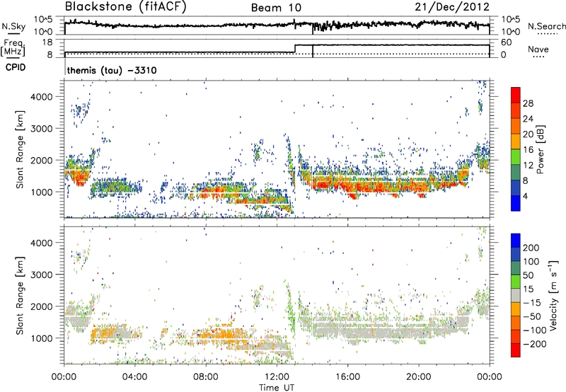The image size is (566, 392).
Task: Click the 4000 tick on power panel axis
Action: click(x=41, y=97)
